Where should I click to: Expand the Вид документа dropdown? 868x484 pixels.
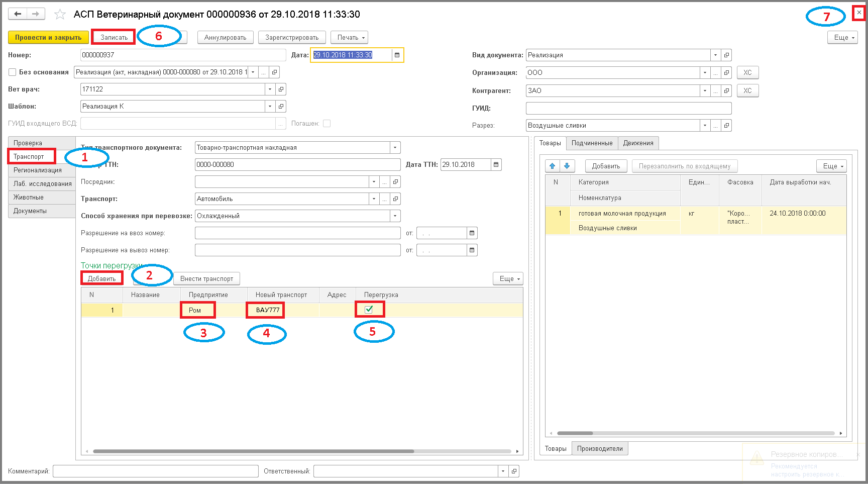tap(715, 55)
